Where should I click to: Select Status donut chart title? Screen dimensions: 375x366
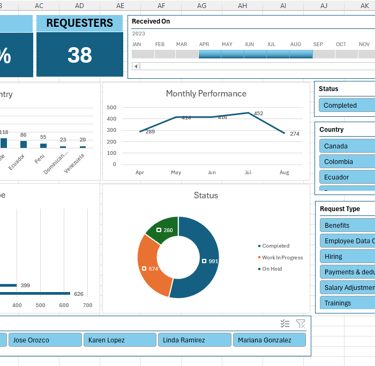click(206, 195)
